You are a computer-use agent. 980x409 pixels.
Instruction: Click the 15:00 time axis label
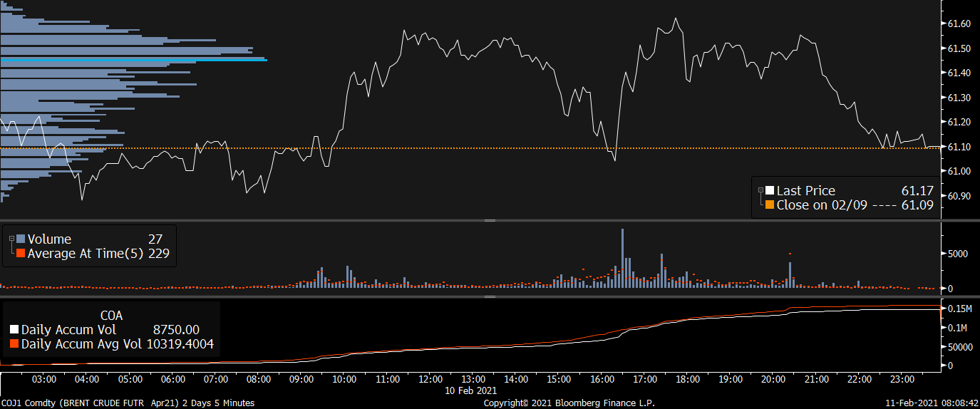coord(559,379)
